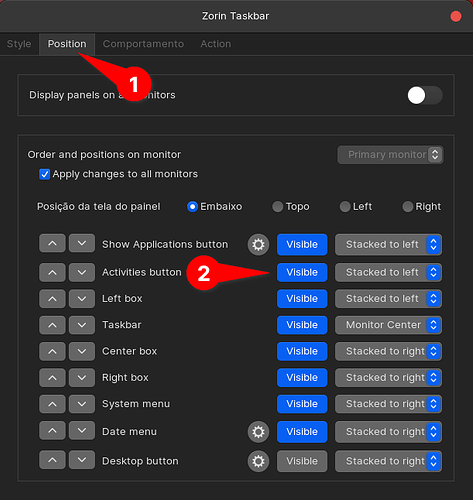Enable Visible for Desktop button

pyautogui.click(x=302, y=461)
